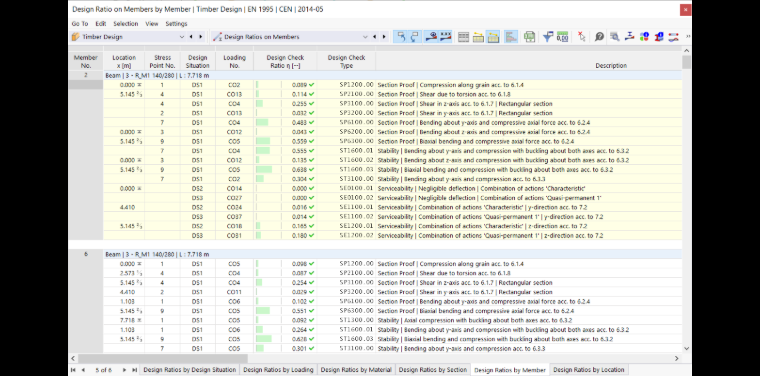Click the green ratio bar for 0.628
760x376 pixels.
[x=264, y=339]
